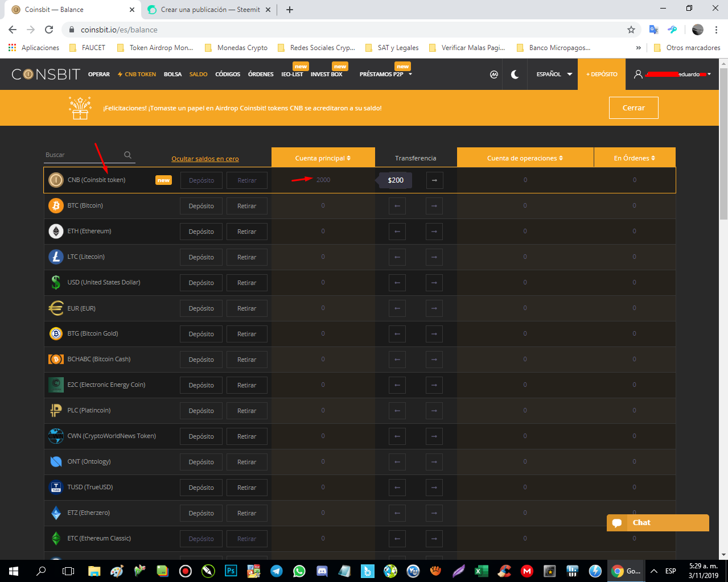Open the INVEST BOX menu item
This screenshot has width=728, height=582.
[327, 75]
